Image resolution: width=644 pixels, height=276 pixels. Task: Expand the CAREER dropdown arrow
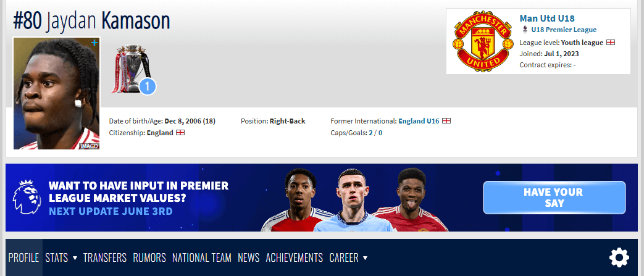(365, 258)
